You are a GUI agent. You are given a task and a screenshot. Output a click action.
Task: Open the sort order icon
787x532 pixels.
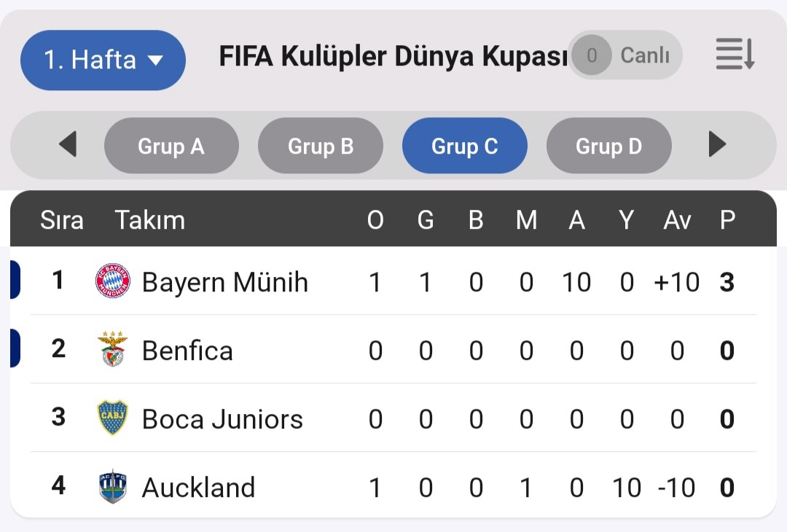[735, 54]
